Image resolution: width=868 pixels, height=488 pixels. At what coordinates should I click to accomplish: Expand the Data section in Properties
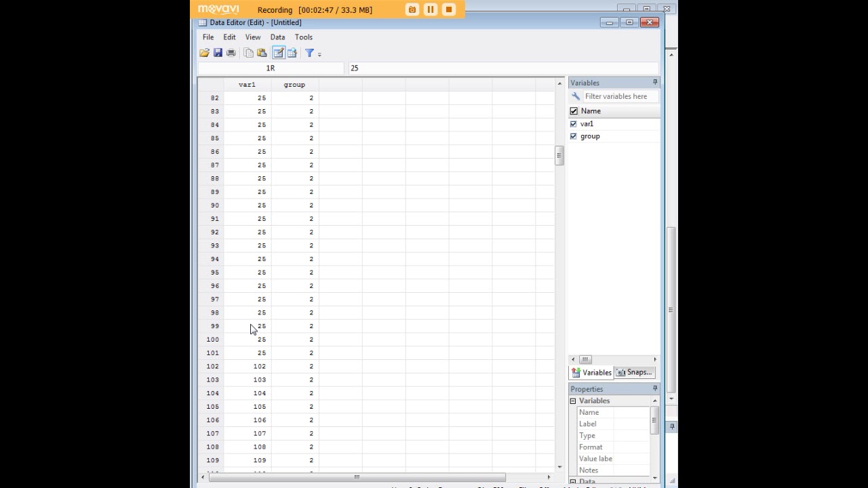pyautogui.click(x=573, y=481)
